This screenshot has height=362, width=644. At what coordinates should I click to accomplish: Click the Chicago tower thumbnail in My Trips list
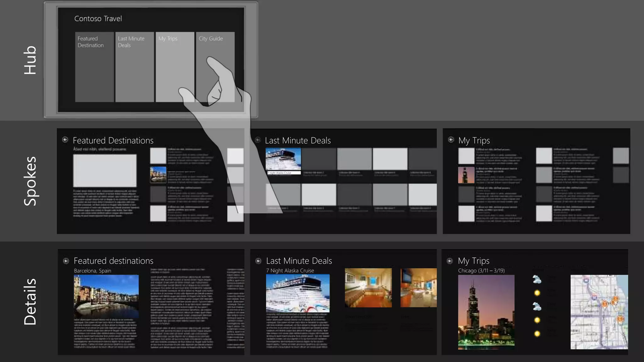click(466, 175)
